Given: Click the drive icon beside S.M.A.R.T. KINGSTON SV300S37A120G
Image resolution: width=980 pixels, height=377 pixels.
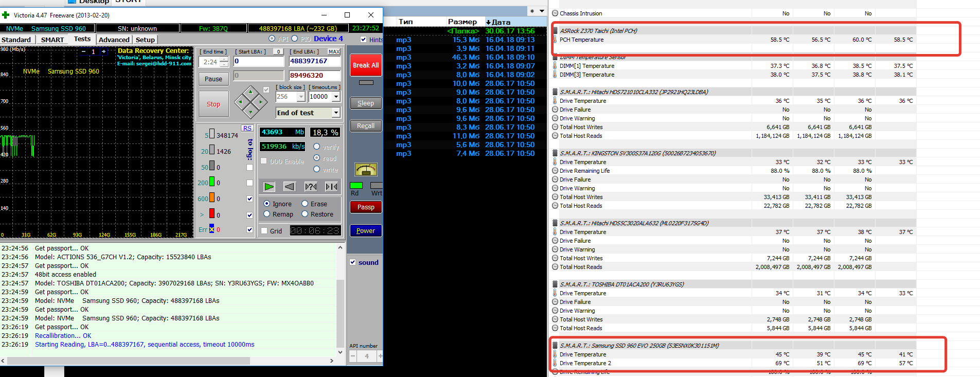Looking at the screenshot, I should click(555, 153).
